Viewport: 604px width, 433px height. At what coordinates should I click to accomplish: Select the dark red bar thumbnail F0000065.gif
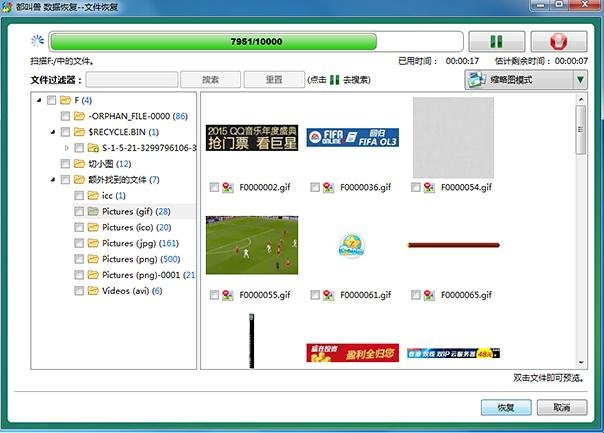click(453, 245)
